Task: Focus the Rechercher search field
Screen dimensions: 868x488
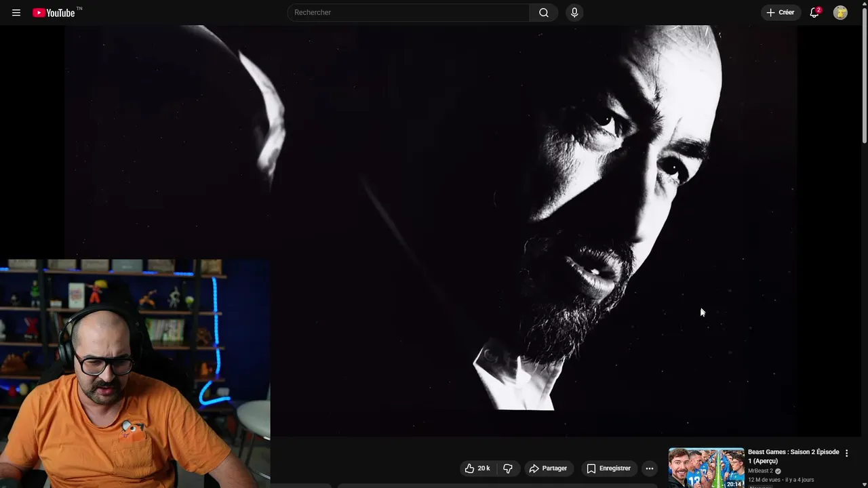Action: [408, 12]
